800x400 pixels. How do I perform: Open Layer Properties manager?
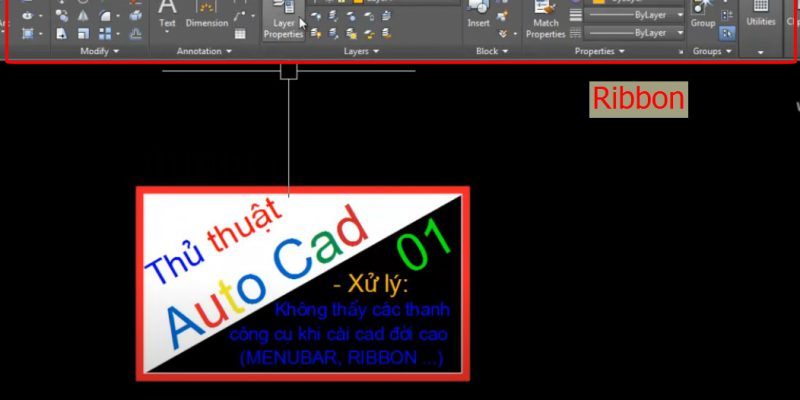coord(283,20)
